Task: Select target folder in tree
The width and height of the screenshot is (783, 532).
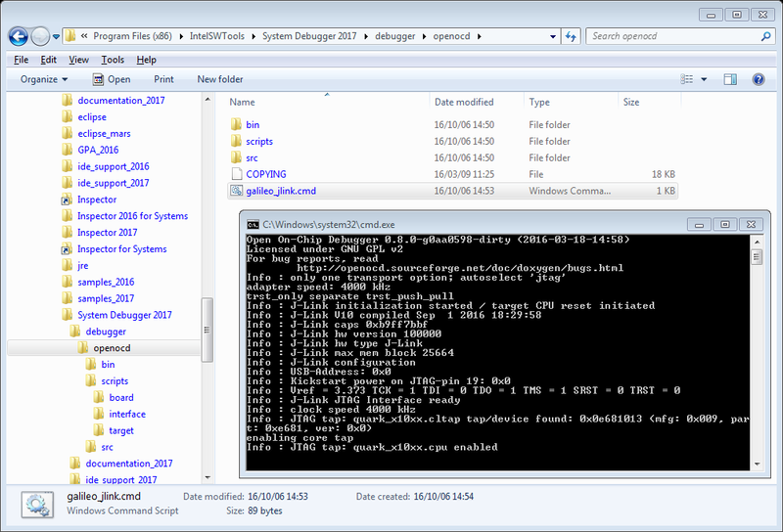Action: [x=121, y=430]
